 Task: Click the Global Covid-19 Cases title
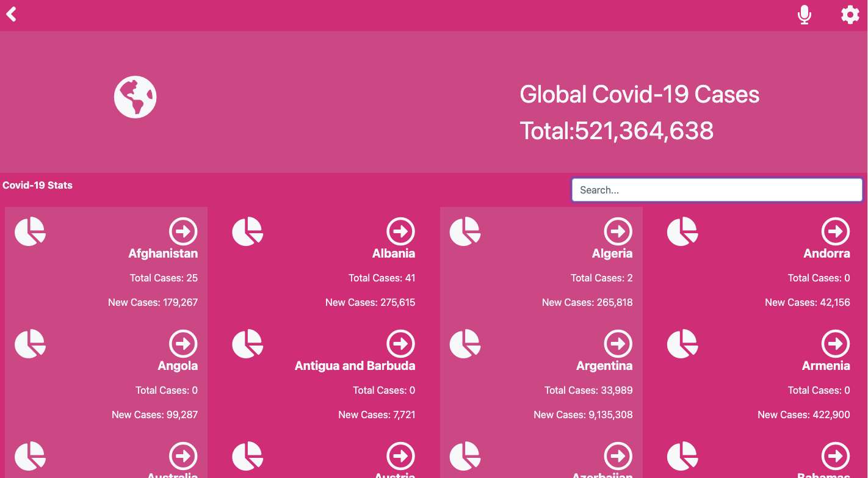[639, 94]
